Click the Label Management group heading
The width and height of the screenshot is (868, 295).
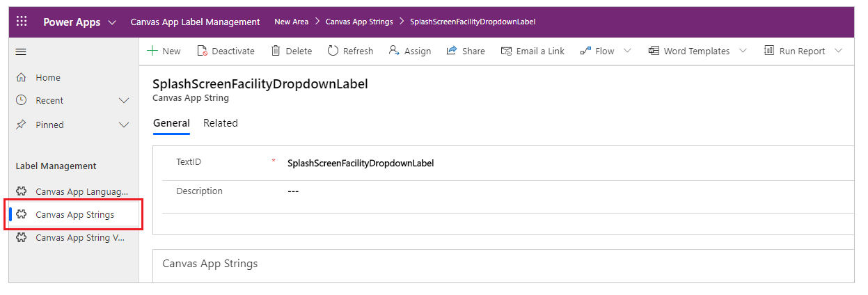pos(56,166)
